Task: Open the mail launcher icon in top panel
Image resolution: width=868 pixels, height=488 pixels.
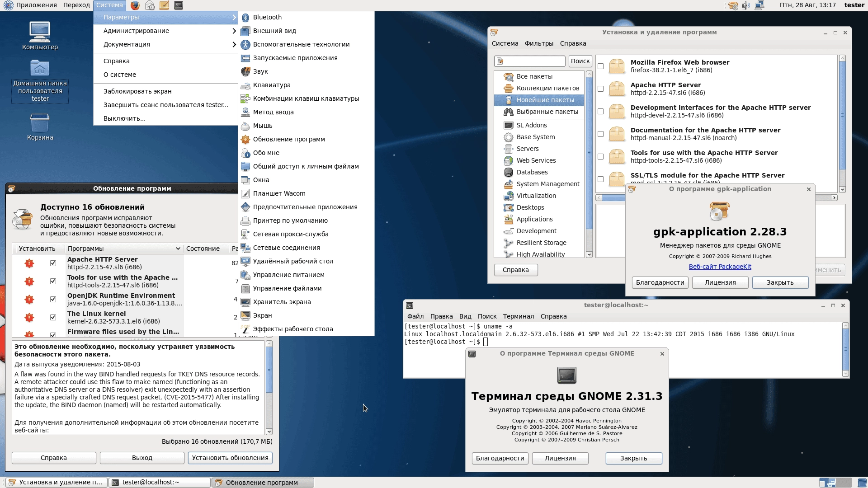Action: tap(150, 5)
